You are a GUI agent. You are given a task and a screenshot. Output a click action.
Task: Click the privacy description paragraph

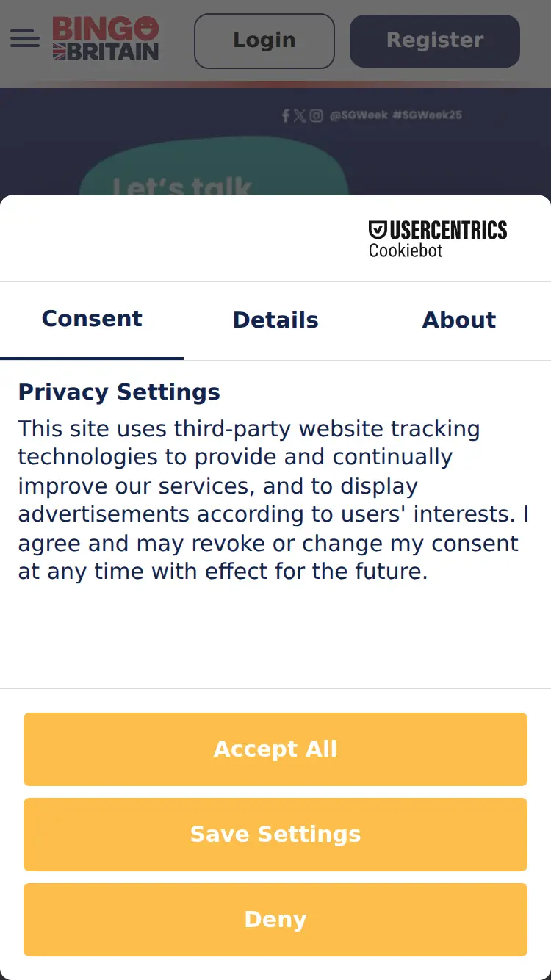pyautogui.click(x=273, y=500)
